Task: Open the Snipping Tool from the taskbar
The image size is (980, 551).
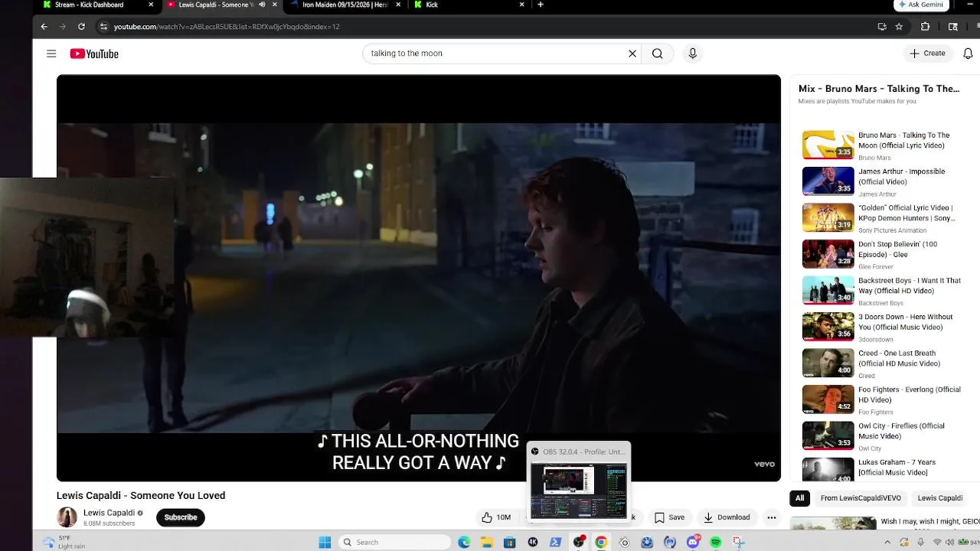Action: 738,542
